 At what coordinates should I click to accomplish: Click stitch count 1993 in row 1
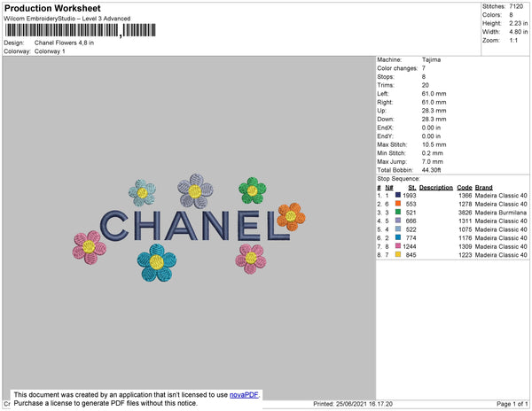pos(410,196)
